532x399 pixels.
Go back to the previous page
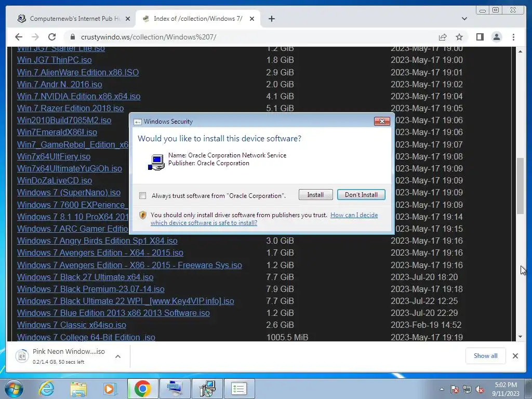pyautogui.click(x=19, y=37)
